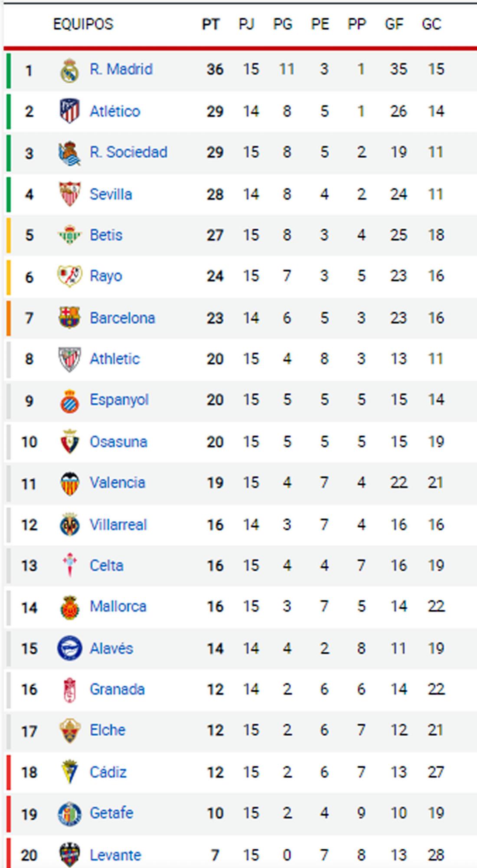
Task: Select the Osasuna team name
Action: 118,442
